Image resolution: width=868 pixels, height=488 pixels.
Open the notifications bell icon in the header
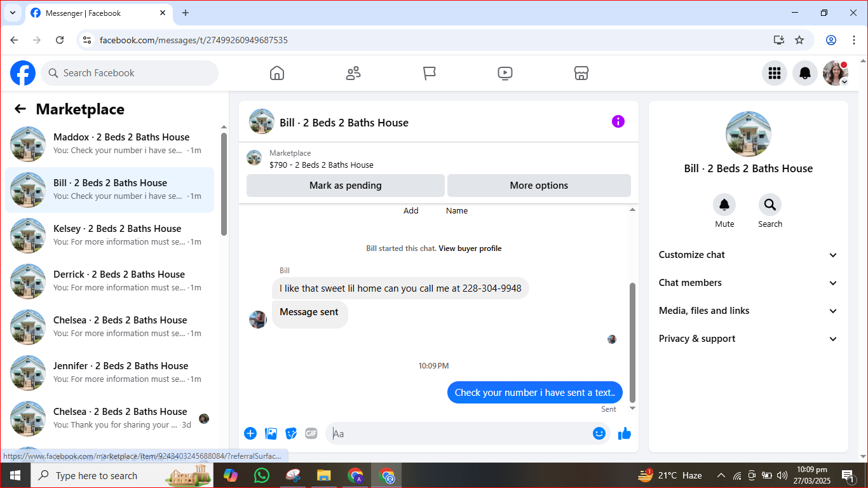click(x=805, y=73)
